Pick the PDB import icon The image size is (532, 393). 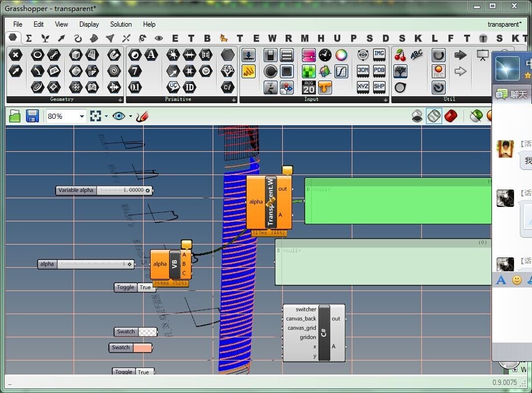point(379,71)
